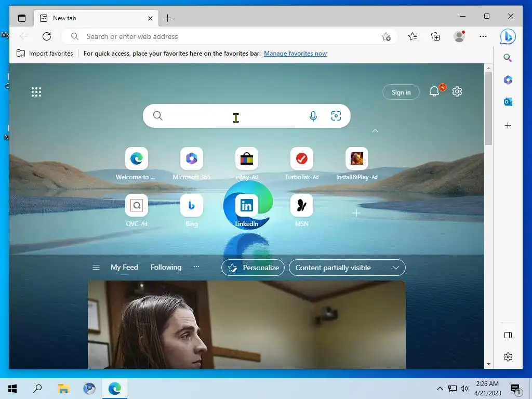Open the profile avatar icon
The height and width of the screenshot is (399, 532).
[x=459, y=36]
